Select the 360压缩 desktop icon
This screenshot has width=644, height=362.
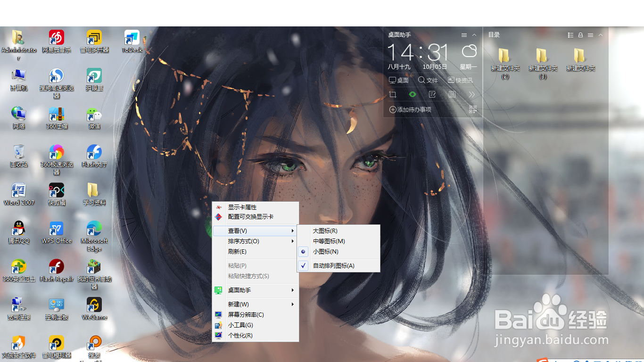click(x=57, y=118)
